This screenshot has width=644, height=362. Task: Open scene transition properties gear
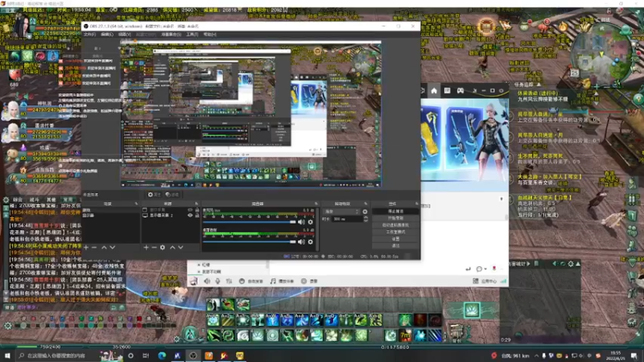365,212
